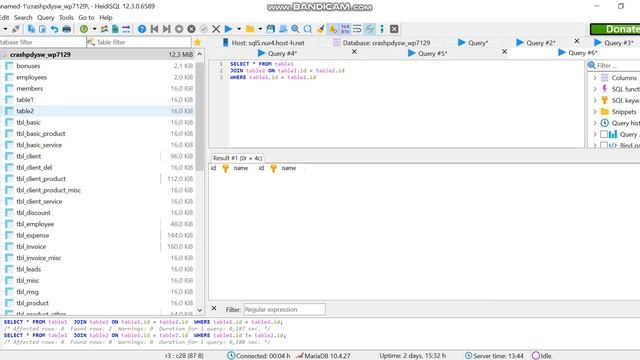Focus the Regular expression filter field
The height and width of the screenshot is (360, 640).
[284, 309]
